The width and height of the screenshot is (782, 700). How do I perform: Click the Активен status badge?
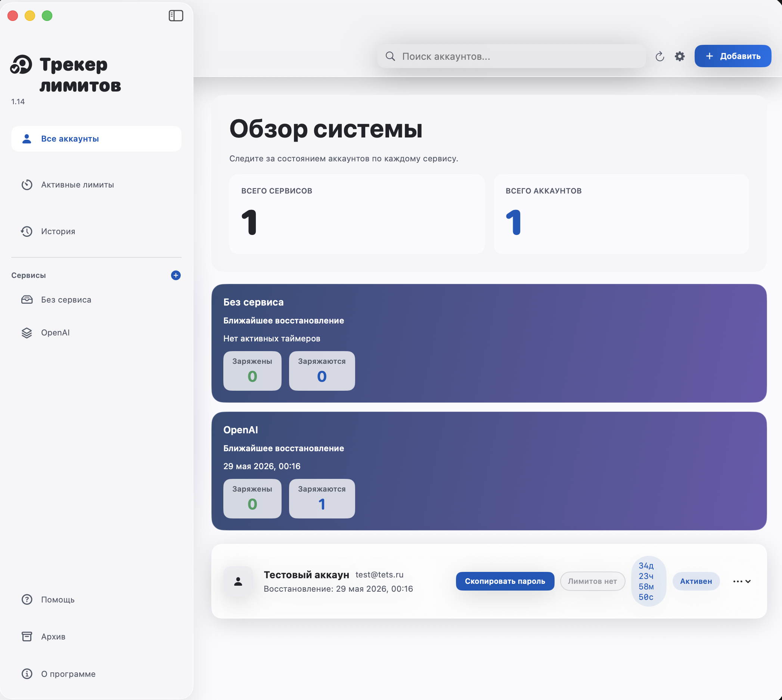pos(696,581)
